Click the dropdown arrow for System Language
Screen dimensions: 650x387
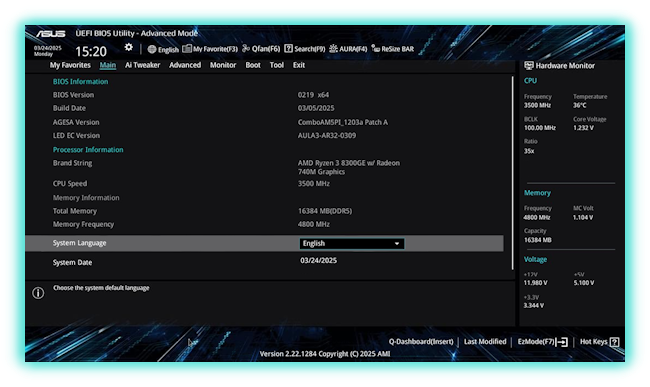[x=397, y=244]
